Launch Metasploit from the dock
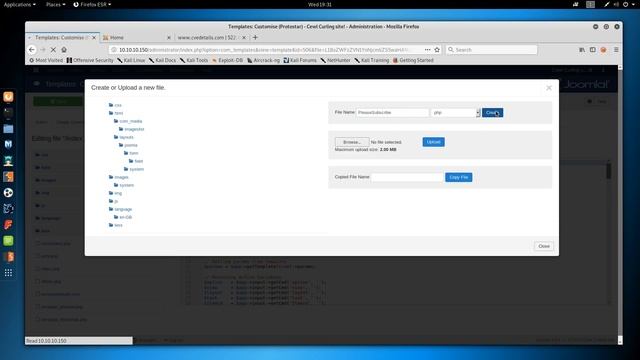The width and height of the screenshot is (640, 360). coord(8,144)
